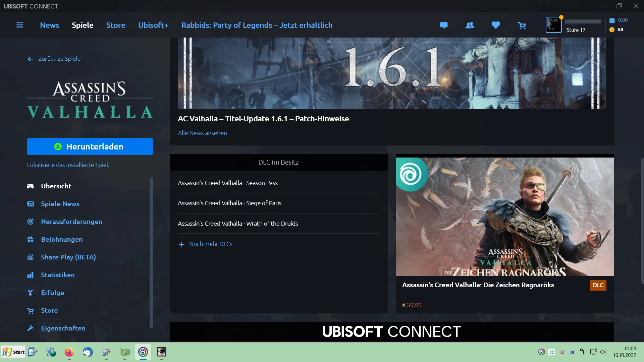Open the friends list icon
This screenshot has height=362, width=644.
pos(470,25)
